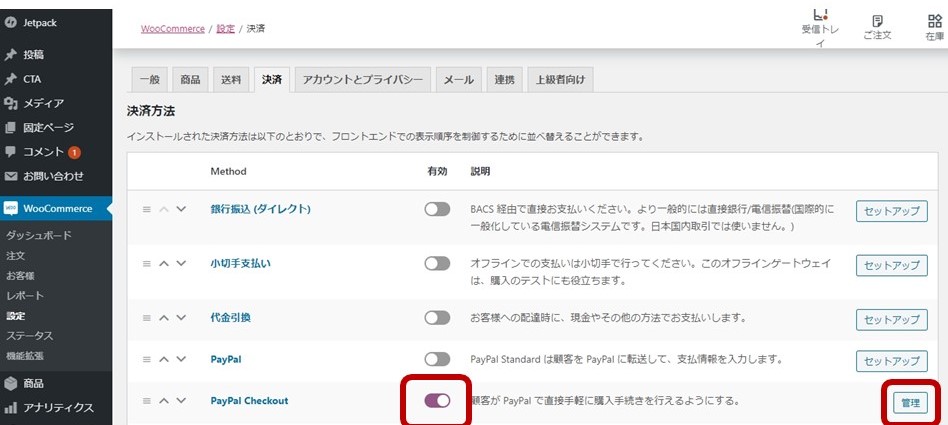Viewport: 948px width, 425px height.
Task: Click セットアップ button for PayPal
Action: point(892,361)
